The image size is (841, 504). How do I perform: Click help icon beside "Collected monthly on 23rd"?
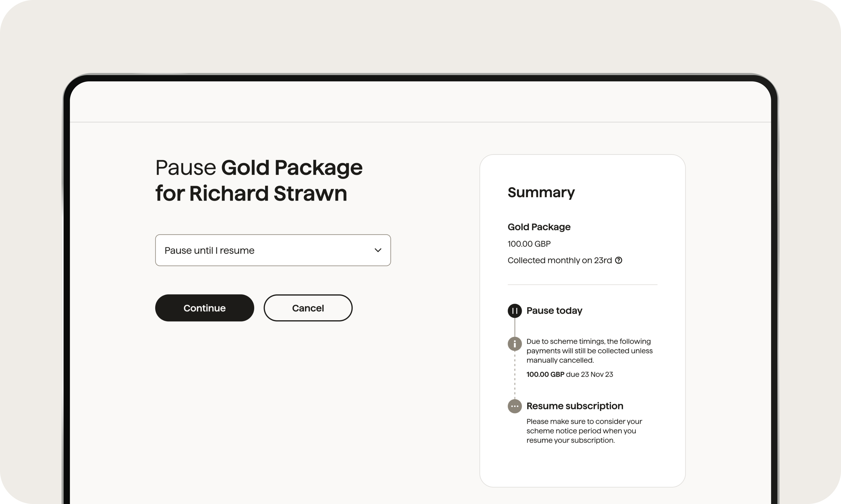click(x=619, y=260)
